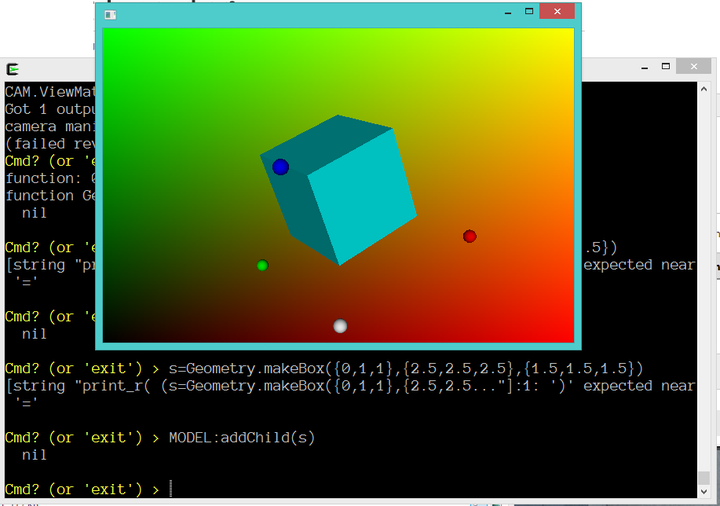Maximize the console window
Viewport: 720px width, 506px height.
coord(666,66)
